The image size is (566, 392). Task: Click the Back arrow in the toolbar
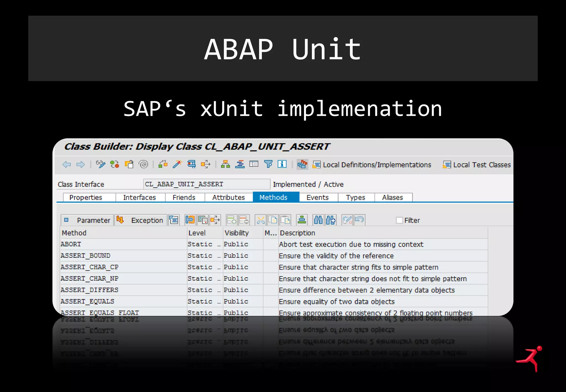pos(67,164)
